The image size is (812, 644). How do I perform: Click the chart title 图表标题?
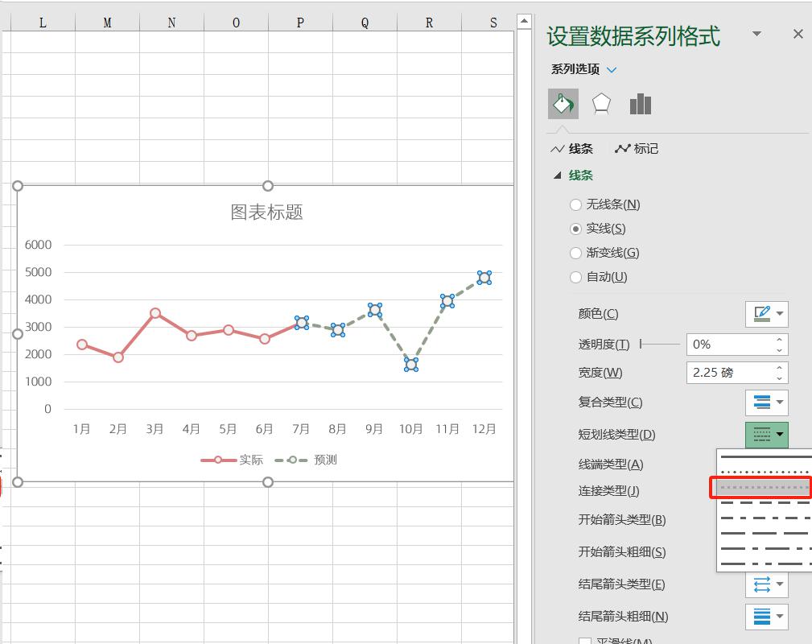click(x=266, y=212)
